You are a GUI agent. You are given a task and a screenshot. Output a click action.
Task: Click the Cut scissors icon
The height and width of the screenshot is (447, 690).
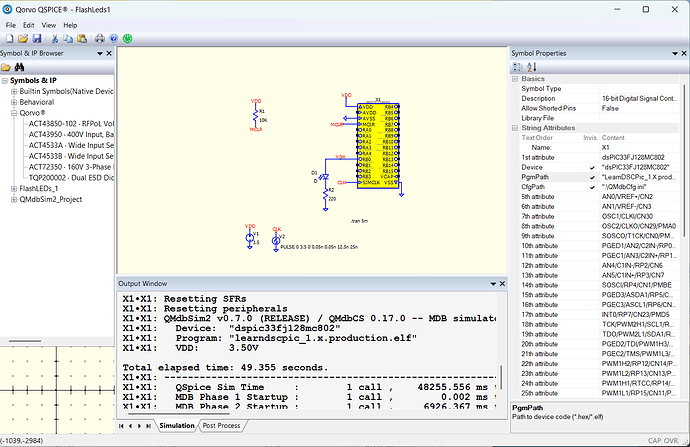55,39
